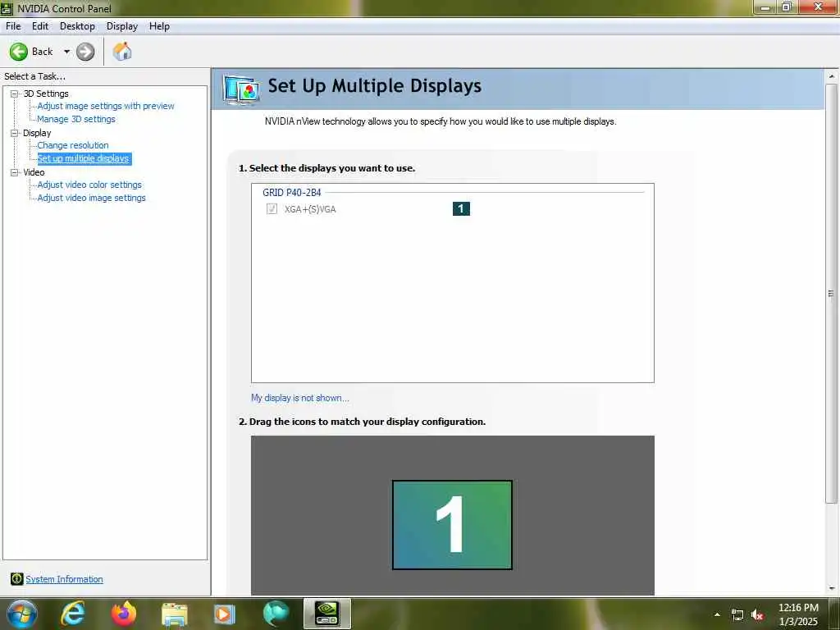Click the taskbar clock 12:16 PM

coord(798,608)
